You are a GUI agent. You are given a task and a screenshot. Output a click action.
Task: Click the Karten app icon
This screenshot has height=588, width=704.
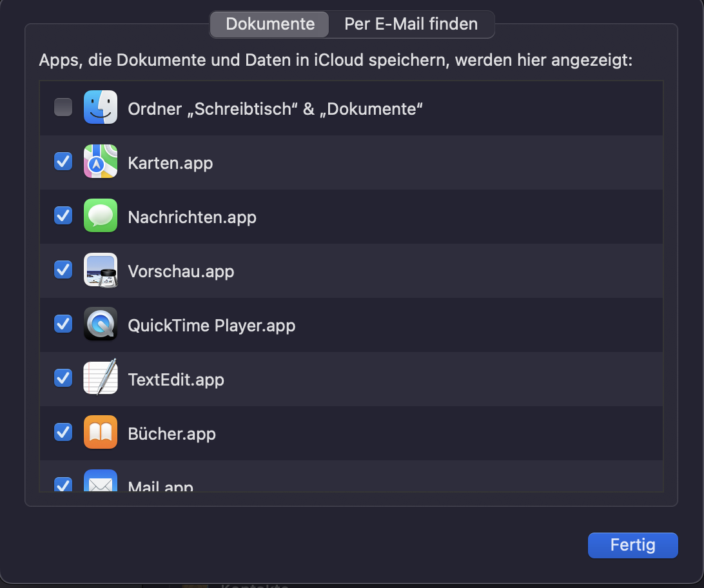[x=101, y=161]
